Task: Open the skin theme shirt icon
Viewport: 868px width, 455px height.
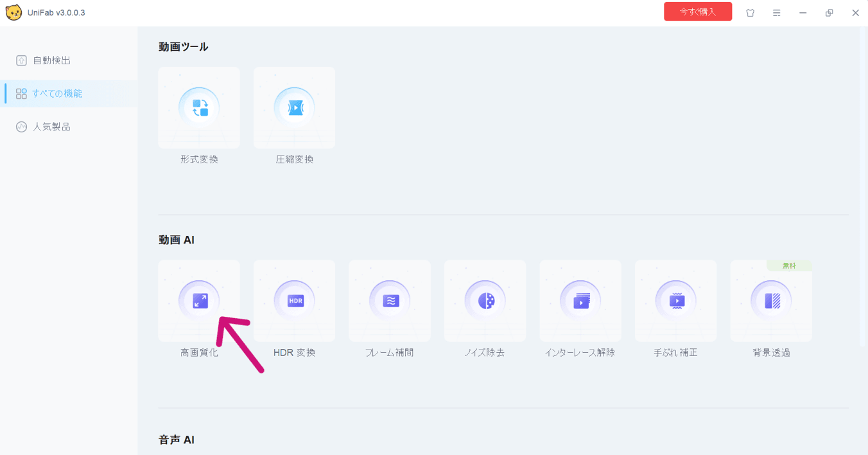Action: pyautogui.click(x=750, y=13)
